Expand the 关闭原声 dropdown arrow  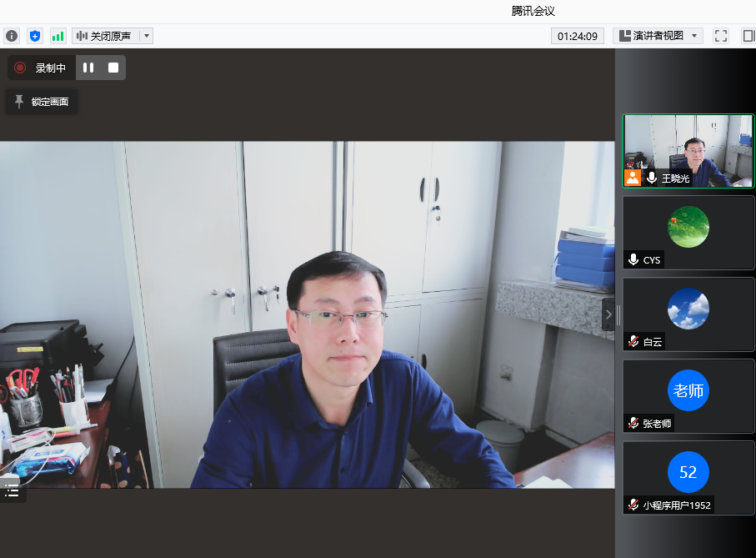(x=147, y=36)
